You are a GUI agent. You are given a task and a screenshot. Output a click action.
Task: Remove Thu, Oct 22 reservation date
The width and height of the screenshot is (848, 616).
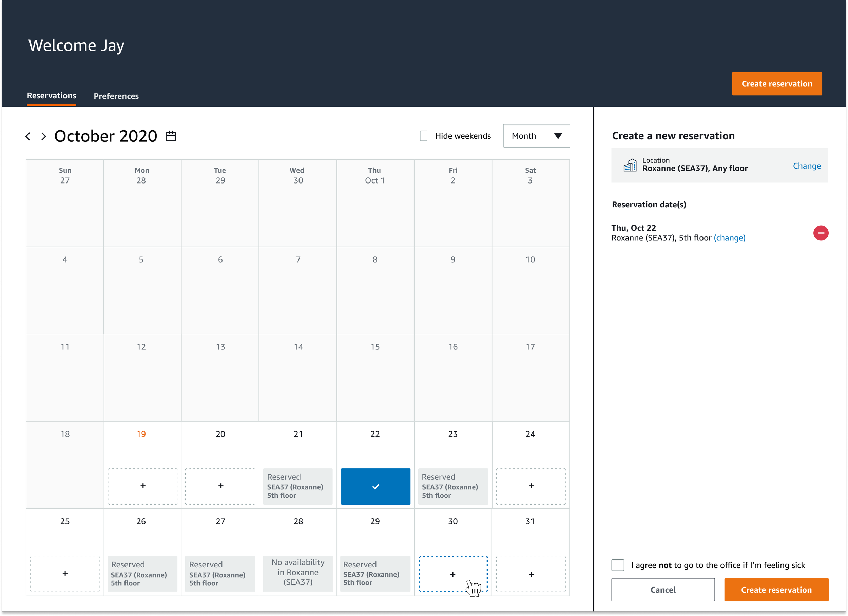click(x=820, y=233)
